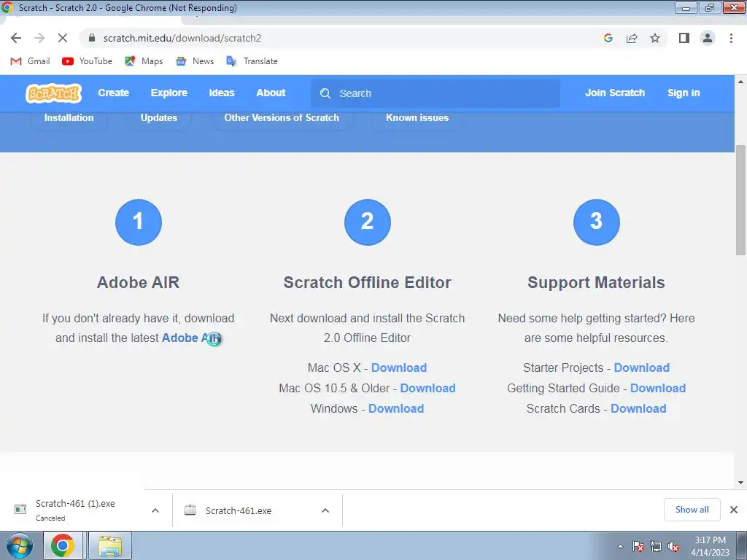Click the page vertical scrollbar thumb
The width and height of the screenshot is (747, 560).
point(740,200)
